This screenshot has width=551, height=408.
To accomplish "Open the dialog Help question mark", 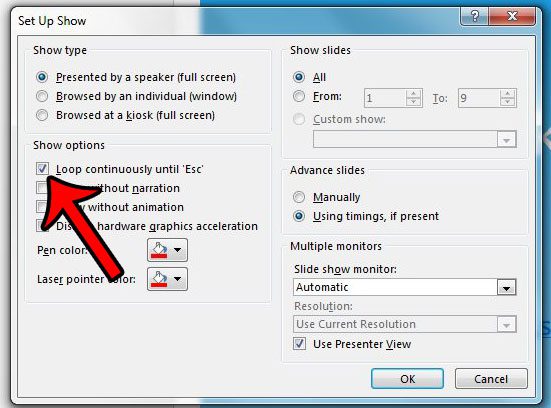I will 474,16.
